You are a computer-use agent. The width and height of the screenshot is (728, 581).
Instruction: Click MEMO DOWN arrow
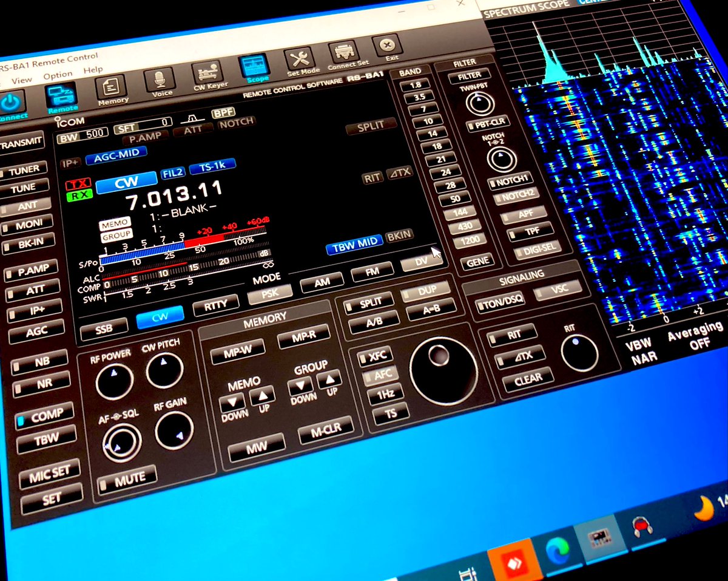(233, 403)
